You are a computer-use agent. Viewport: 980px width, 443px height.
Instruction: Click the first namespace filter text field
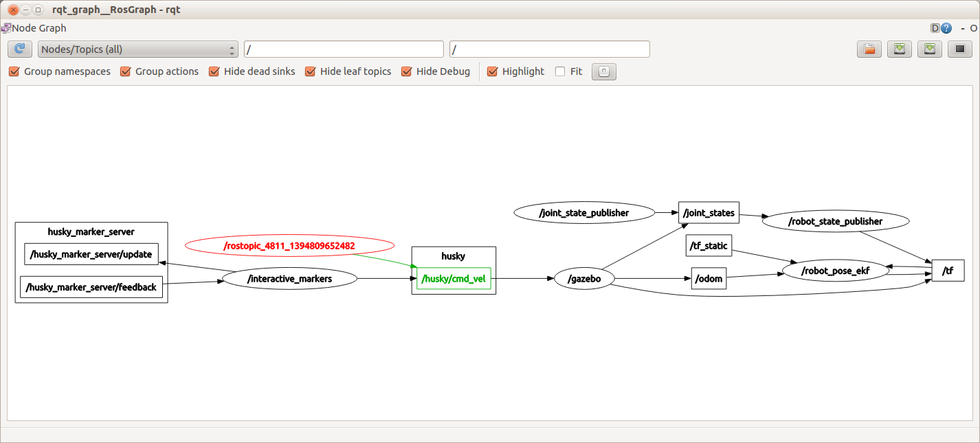(344, 49)
